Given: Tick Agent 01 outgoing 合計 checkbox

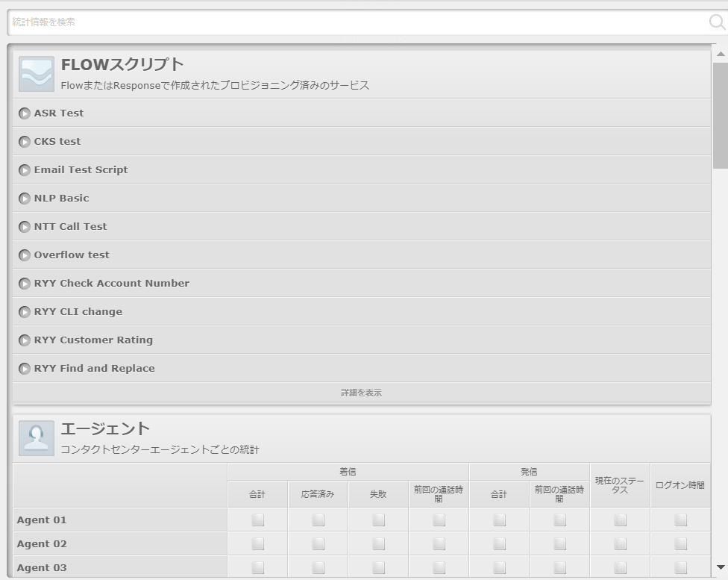Looking at the screenshot, I should pos(499,520).
